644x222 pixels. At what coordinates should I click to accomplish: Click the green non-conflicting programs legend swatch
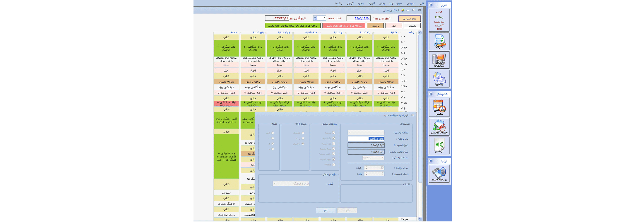(292, 26)
